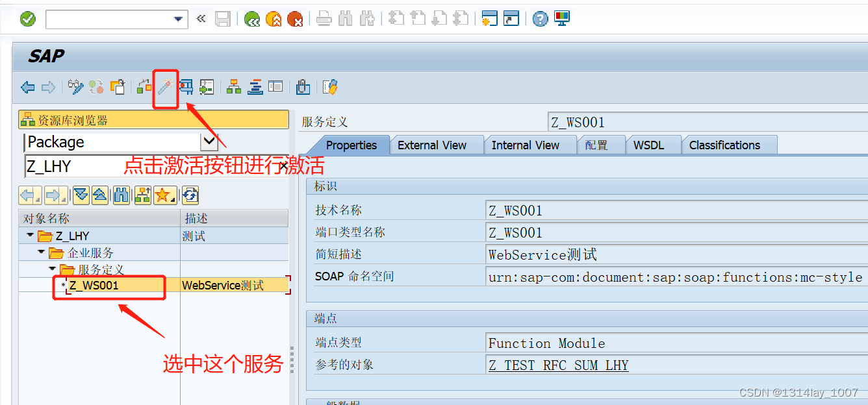Click the Active/Inactive switch icon

96,87
